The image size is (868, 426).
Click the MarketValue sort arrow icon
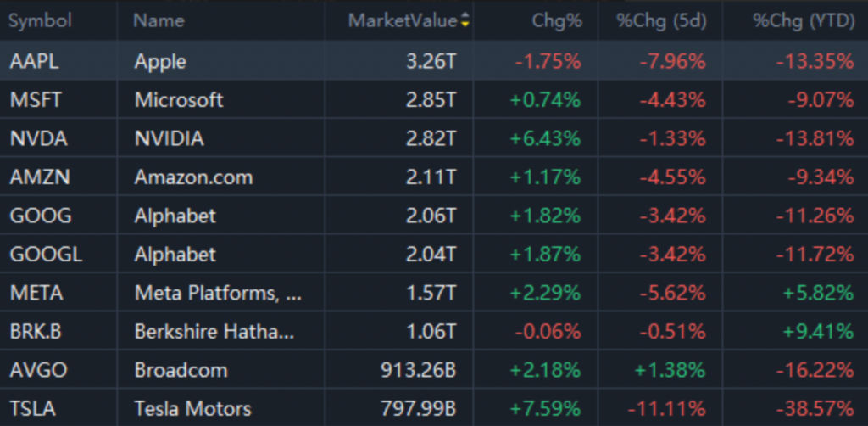465,21
